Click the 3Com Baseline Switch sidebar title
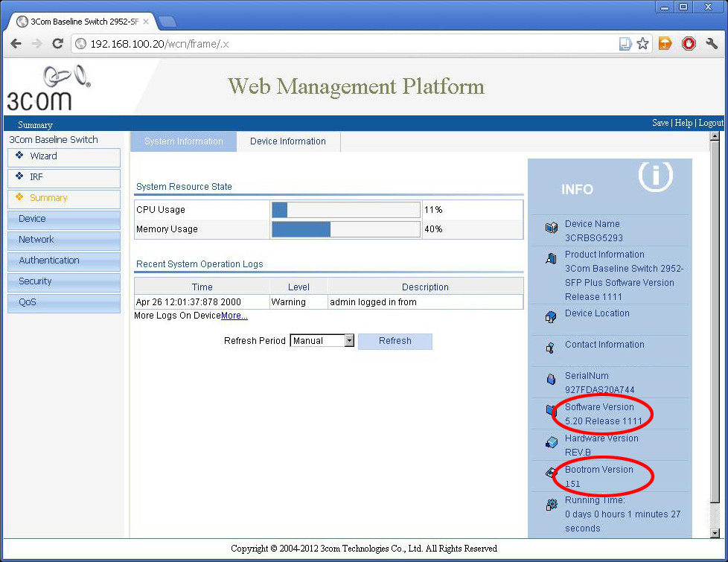 coord(54,139)
